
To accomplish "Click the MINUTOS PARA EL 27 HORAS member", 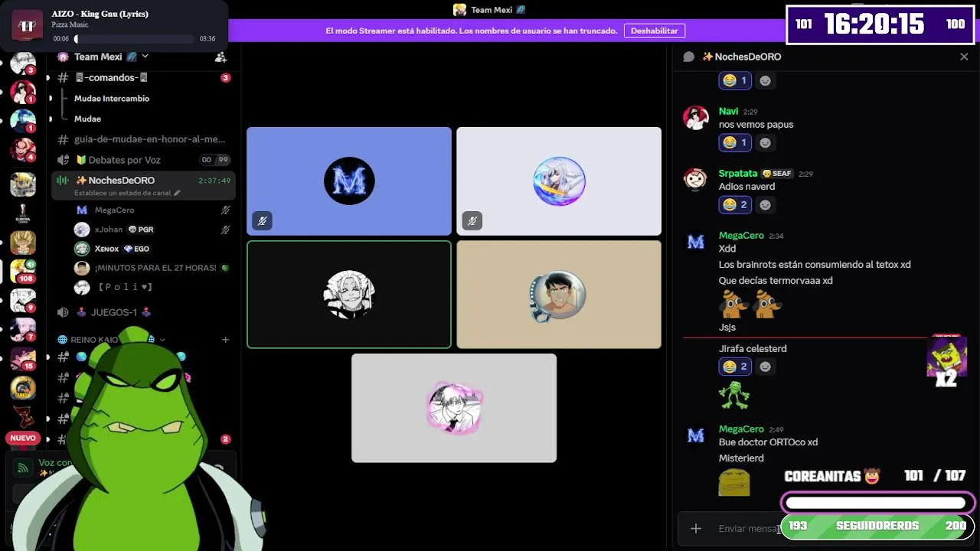I will pyautogui.click(x=156, y=268).
